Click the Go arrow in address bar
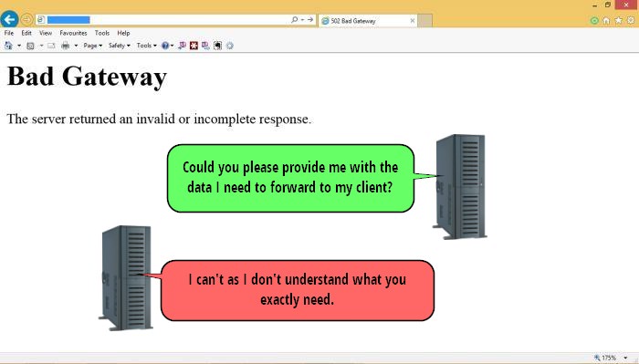 310,19
